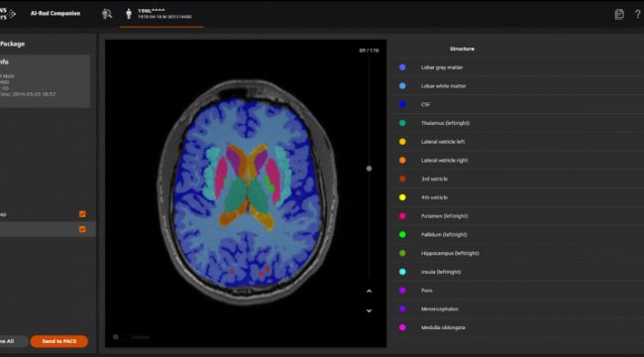The width and height of the screenshot is (644, 357).
Task: Select the Lateral ventricle right row
Action: tap(518, 160)
